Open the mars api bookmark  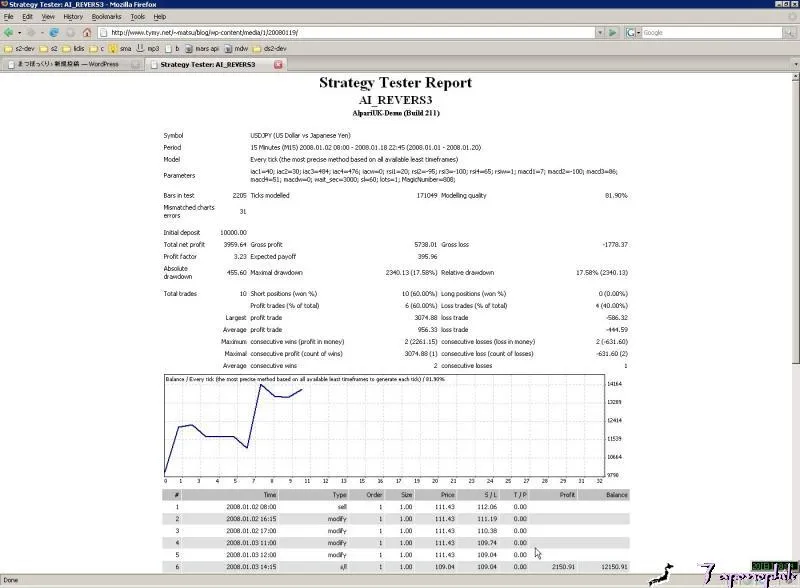[x=204, y=48]
